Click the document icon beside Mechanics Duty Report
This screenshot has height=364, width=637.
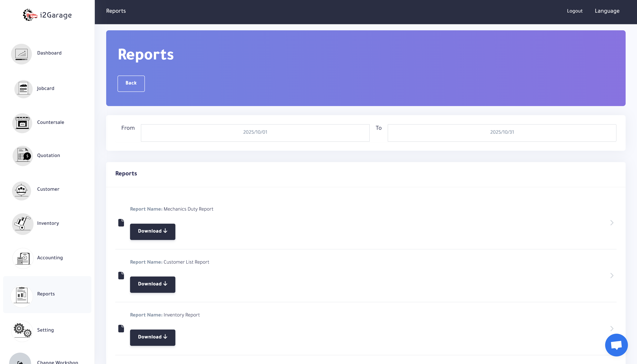121,223
